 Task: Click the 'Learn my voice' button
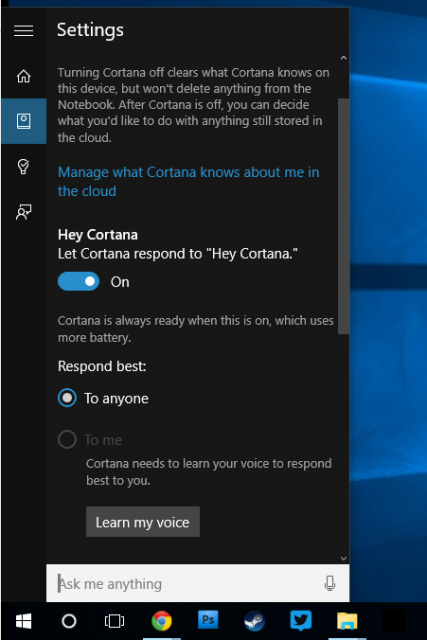coord(143,522)
